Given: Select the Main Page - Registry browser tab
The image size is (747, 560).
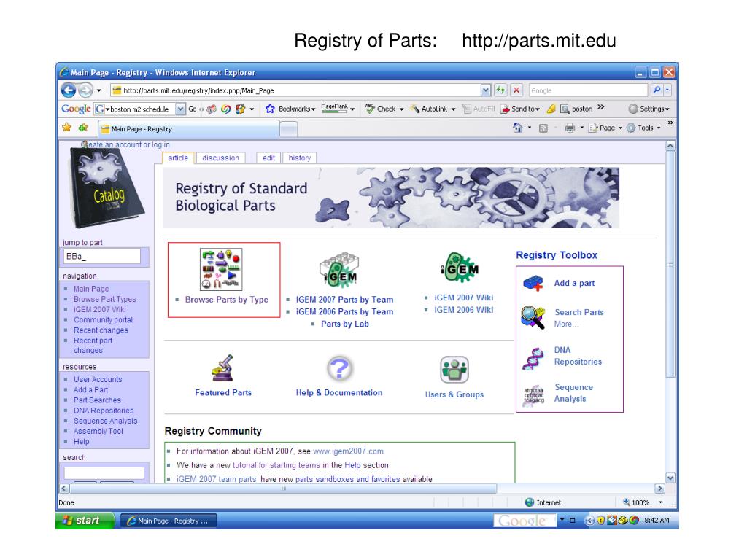Looking at the screenshot, I should [x=189, y=129].
